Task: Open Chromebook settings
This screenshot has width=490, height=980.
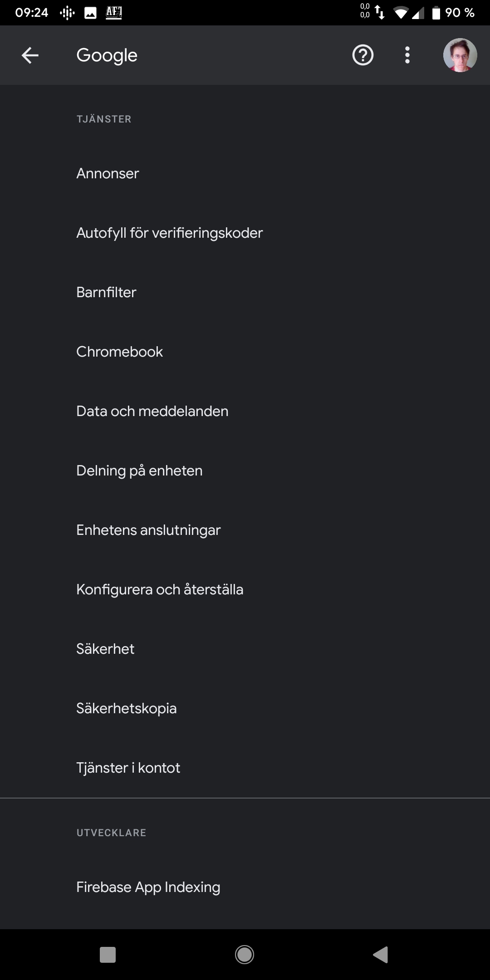Action: 245,352
